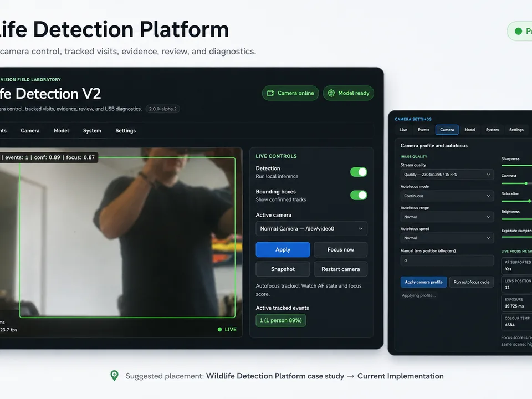
Task: Click the brain icon in Model ready badge
Action: [x=331, y=93]
